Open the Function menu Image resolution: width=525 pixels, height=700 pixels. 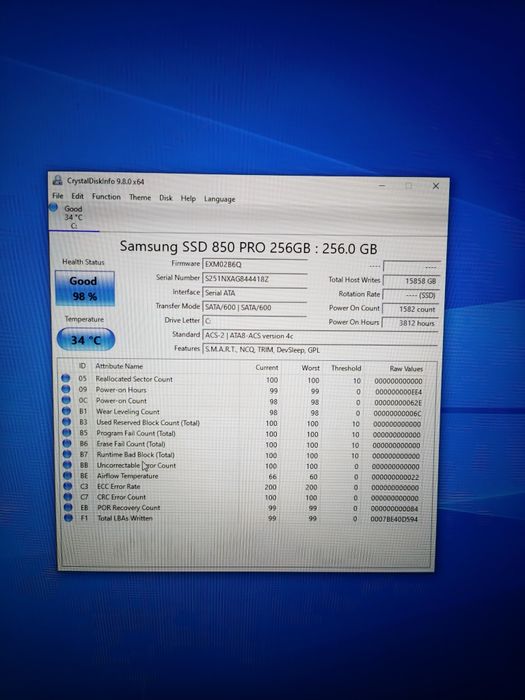(106, 197)
